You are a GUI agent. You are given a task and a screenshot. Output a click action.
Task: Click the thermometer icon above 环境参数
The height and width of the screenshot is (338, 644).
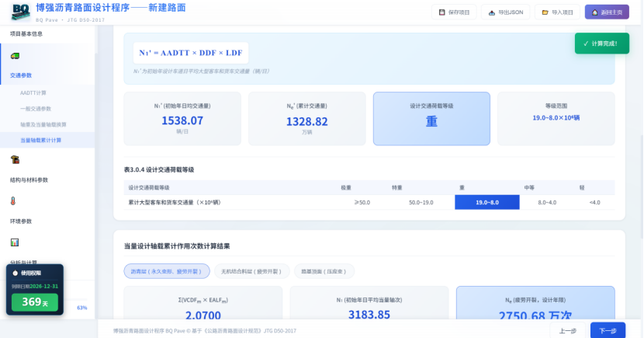tap(13, 201)
